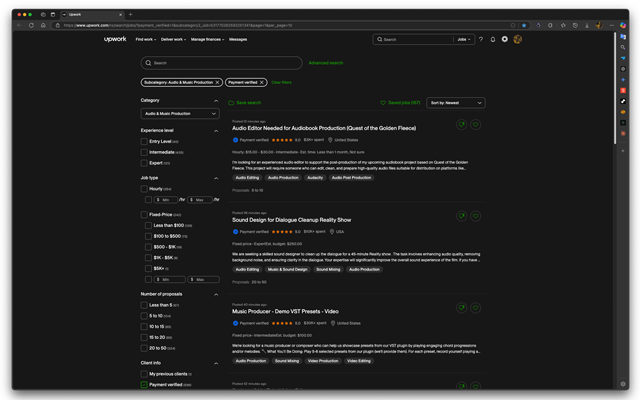Remove the Payment verified filter chip
The height and width of the screenshot is (400, 640).
coord(262,82)
